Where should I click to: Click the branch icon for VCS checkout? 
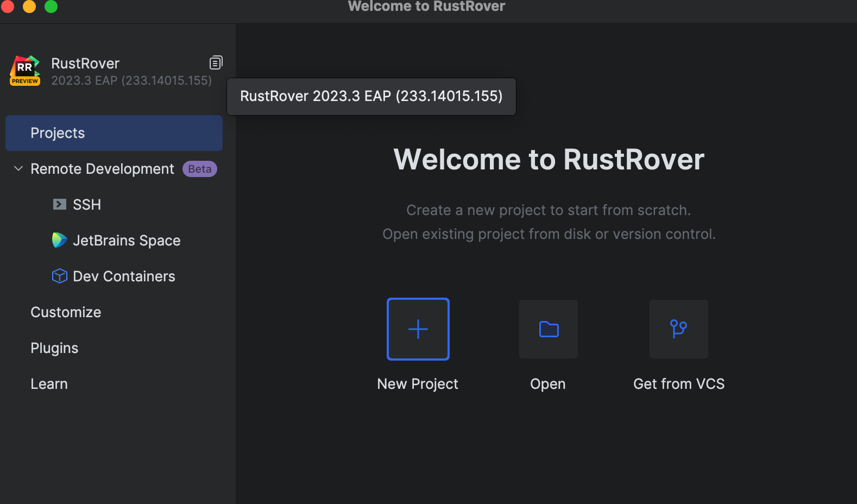(679, 329)
